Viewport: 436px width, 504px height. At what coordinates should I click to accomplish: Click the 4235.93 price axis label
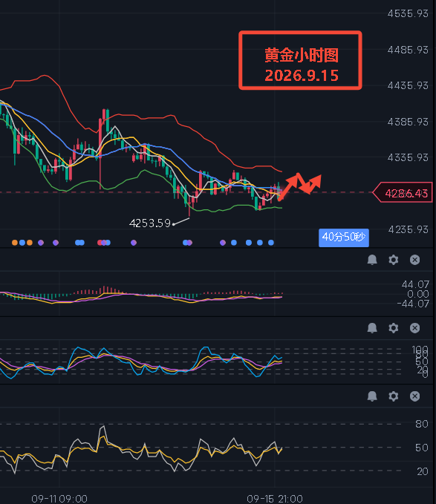coord(408,229)
